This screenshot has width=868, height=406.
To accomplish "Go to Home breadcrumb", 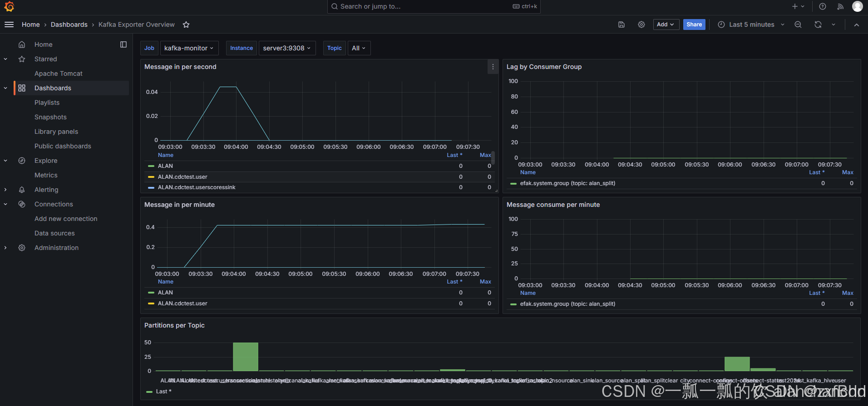I will (x=31, y=24).
